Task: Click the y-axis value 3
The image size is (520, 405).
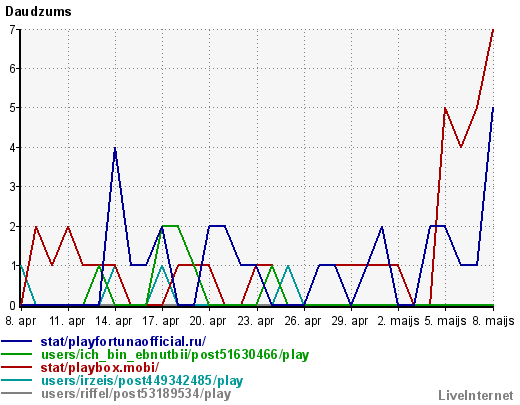Action: tap(13, 187)
